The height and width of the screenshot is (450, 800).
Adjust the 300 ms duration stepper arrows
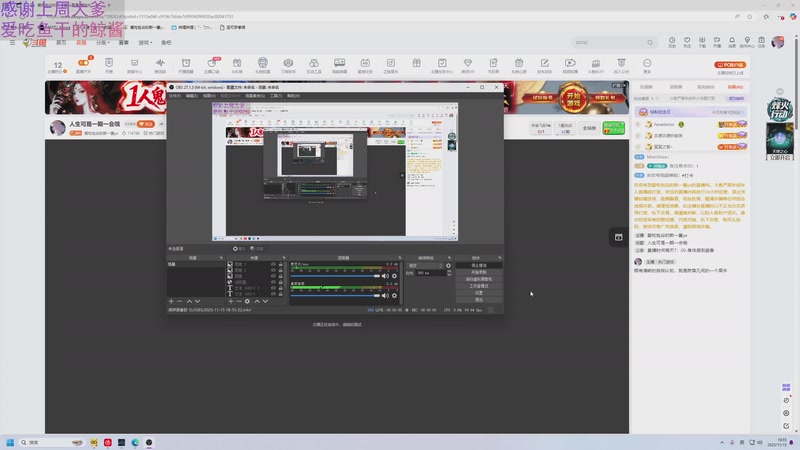(x=449, y=273)
